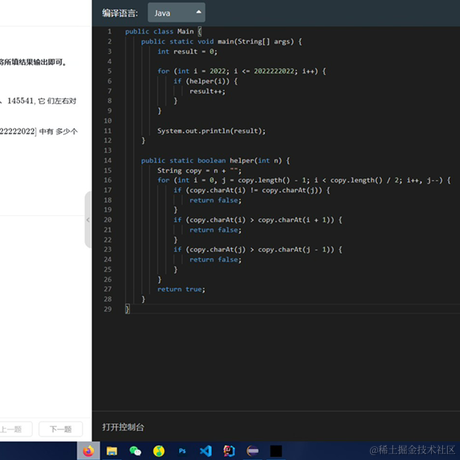Open File Explorer in the taskbar
Viewport: 460px width, 460px height.
tap(112, 451)
